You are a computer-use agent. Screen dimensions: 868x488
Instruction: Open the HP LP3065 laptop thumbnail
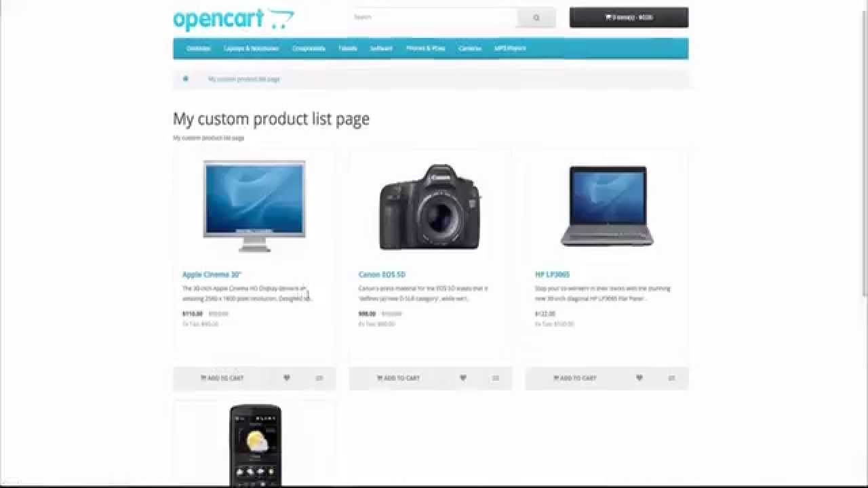click(x=607, y=205)
